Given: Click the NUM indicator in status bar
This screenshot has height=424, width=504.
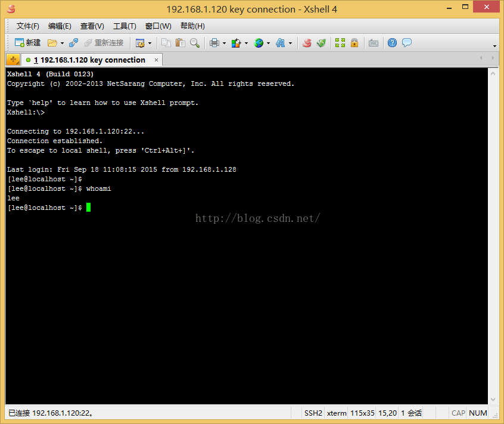Looking at the screenshot, I should [478, 413].
